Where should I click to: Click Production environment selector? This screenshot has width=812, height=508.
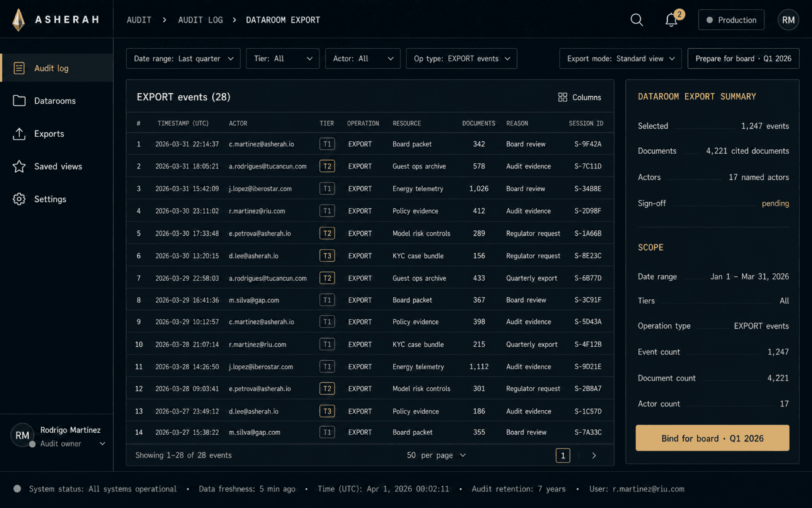(x=731, y=20)
